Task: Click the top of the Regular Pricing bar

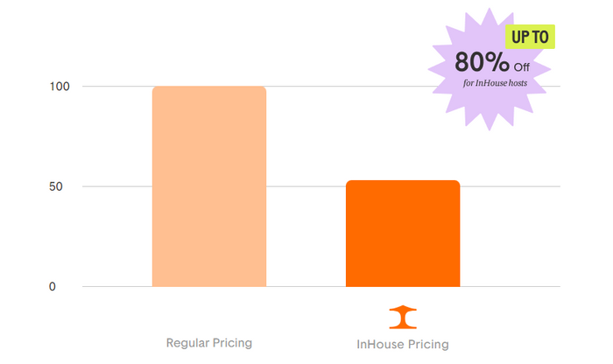Action: (209, 87)
